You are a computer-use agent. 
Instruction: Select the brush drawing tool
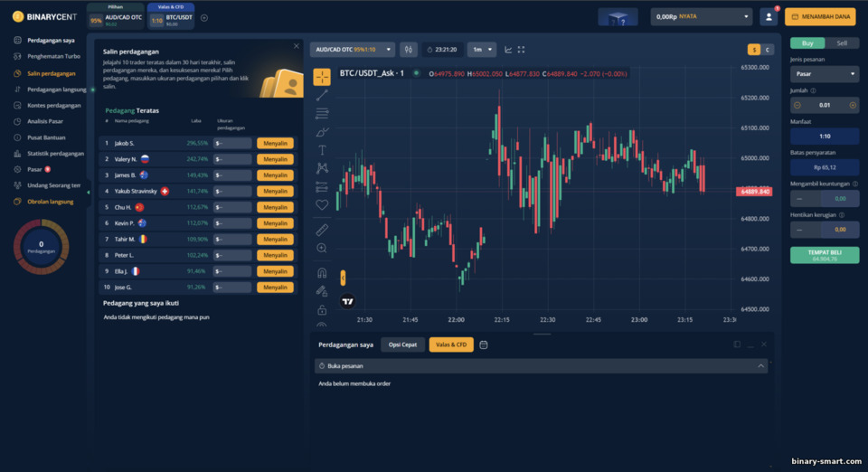pos(322,132)
